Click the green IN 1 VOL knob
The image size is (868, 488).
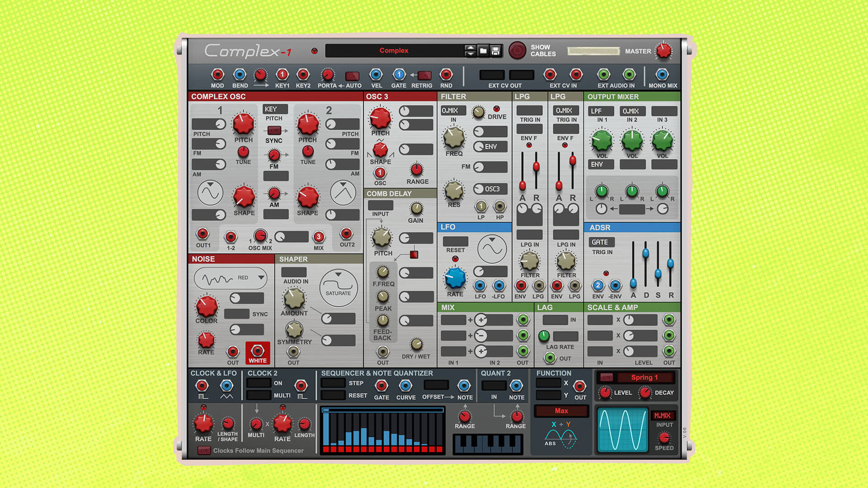(602, 141)
